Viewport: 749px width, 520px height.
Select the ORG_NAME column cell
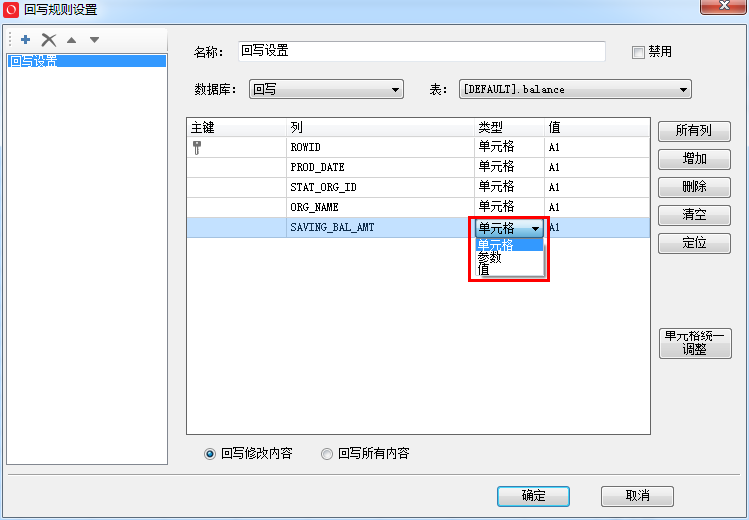coord(380,208)
